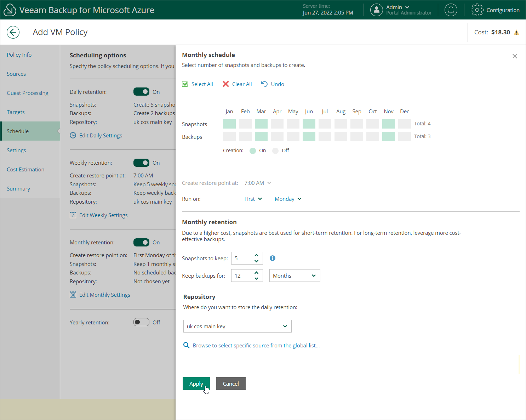The width and height of the screenshot is (526, 420).
Task: Open Edit Daily Settings link
Action: [x=101, y=135]
